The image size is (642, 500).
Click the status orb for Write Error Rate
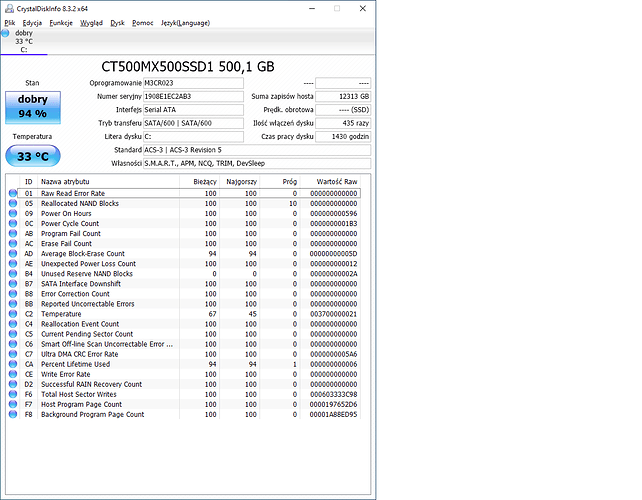point(13,374)
